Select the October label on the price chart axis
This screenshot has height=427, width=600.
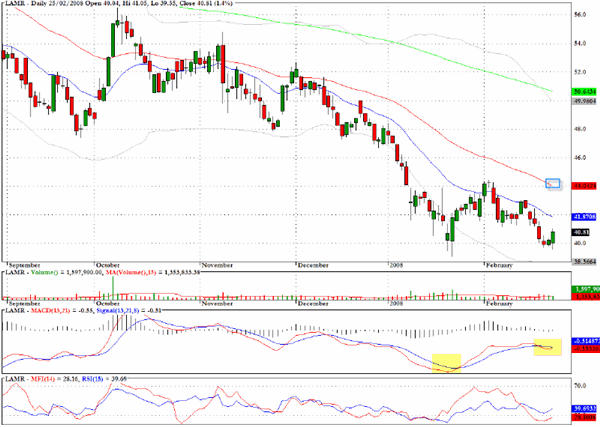click(108, 265)
